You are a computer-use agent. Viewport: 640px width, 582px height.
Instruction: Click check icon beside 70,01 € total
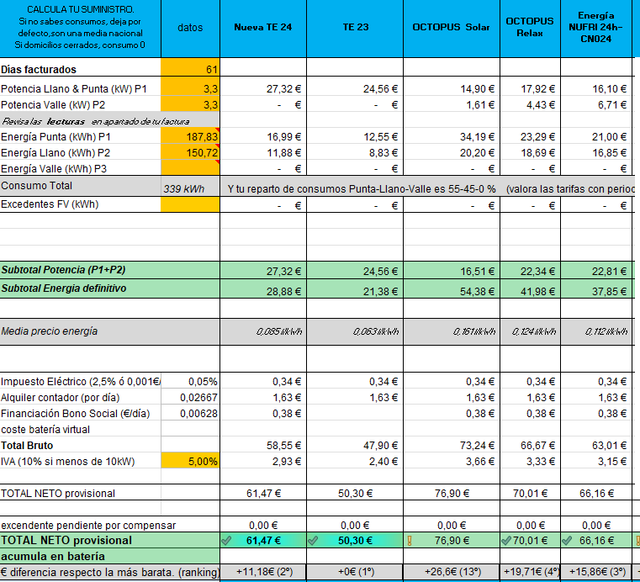(507, 541)
